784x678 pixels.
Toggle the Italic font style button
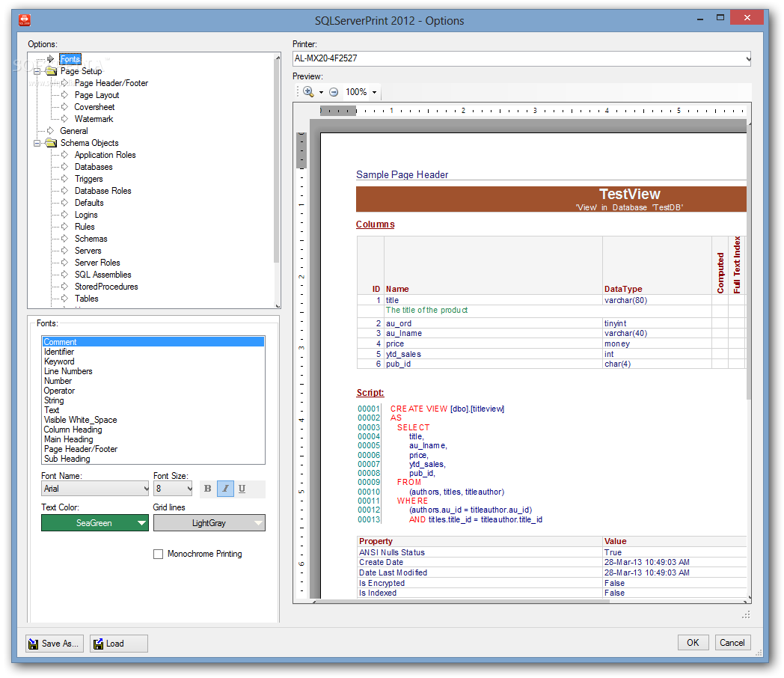click(225, 489)
